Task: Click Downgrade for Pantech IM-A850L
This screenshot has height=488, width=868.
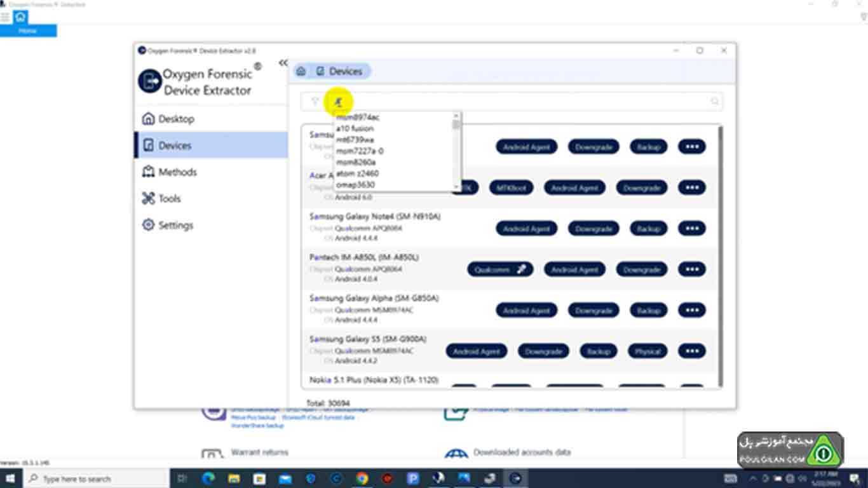Action: (x=642, y=269)
